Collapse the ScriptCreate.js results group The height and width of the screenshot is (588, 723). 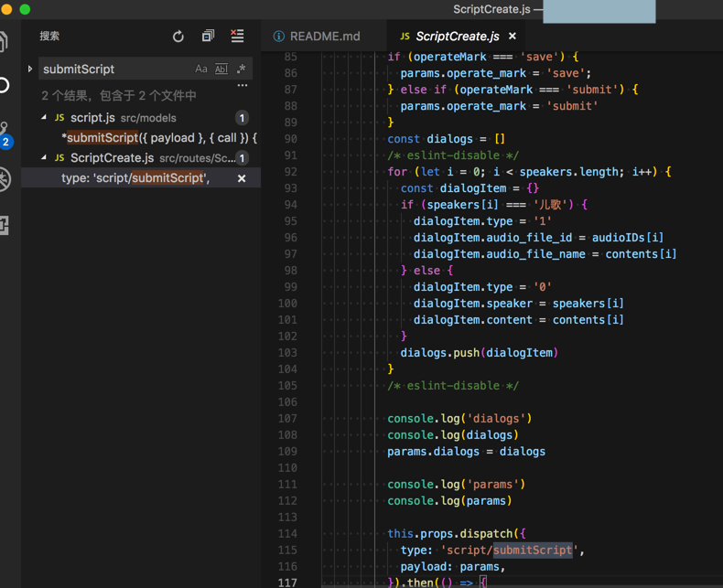(x=44, y=158)
